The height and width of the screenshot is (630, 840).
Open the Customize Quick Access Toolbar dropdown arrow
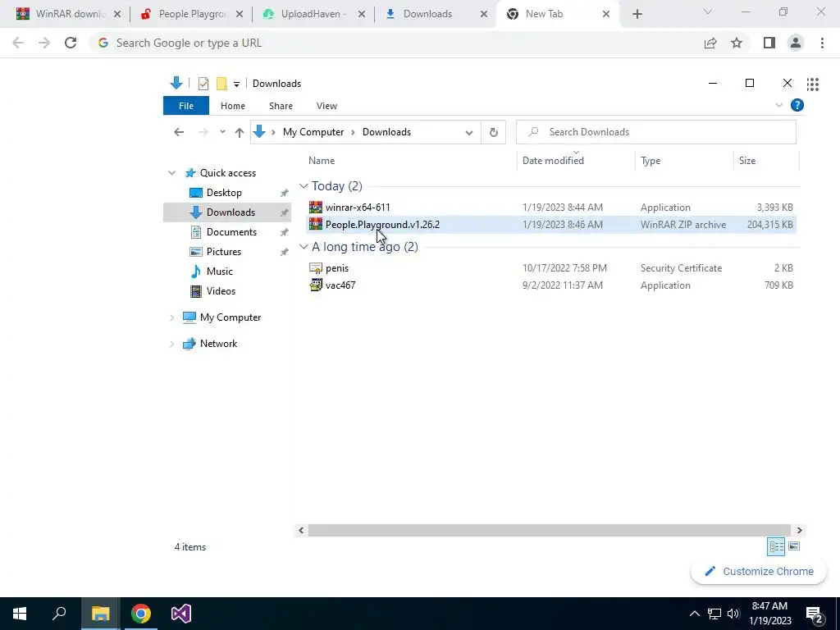236,84
